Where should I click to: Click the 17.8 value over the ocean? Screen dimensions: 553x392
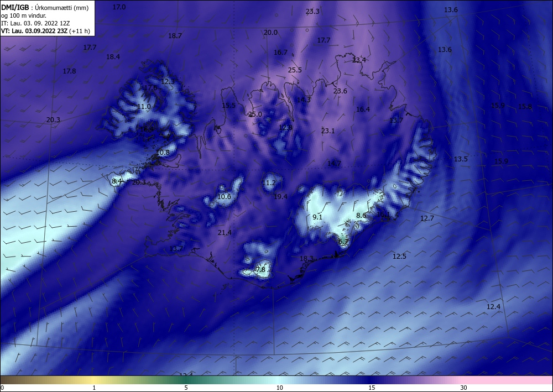(70, 71)
